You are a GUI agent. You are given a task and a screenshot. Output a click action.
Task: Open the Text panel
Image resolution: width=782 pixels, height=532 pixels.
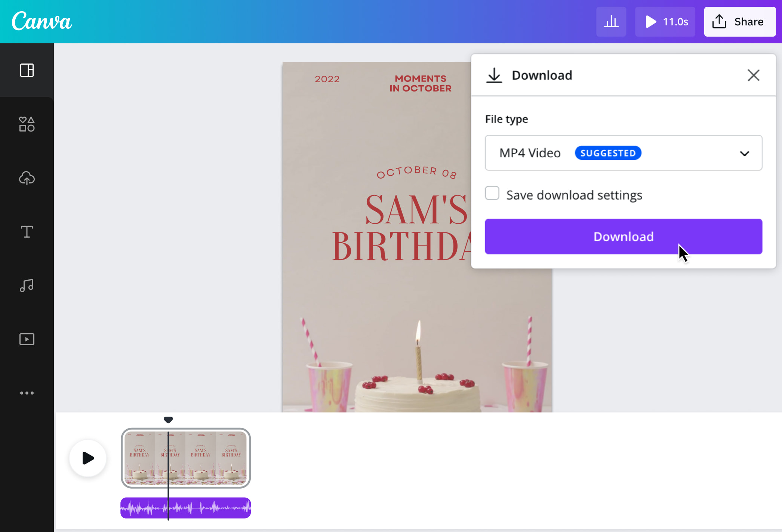27,232
